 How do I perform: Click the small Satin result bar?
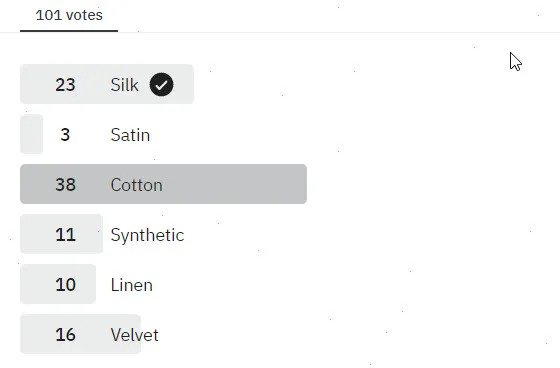click(x=31, y=134)
